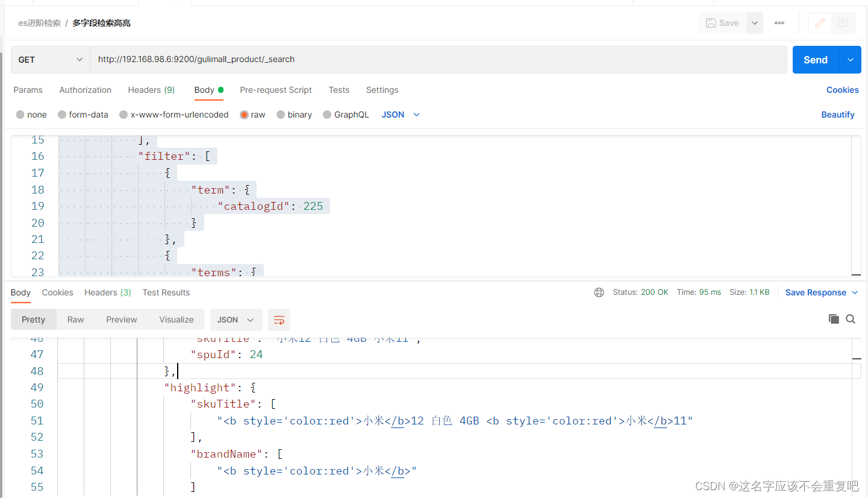Open the comments icon
This screenshot has height=498, width=868.
coord(843,23)
